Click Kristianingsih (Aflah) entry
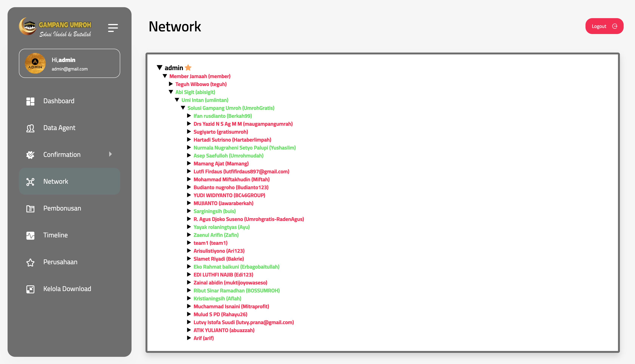The width and height of the screenshot is (635, 364). (218, 298)
